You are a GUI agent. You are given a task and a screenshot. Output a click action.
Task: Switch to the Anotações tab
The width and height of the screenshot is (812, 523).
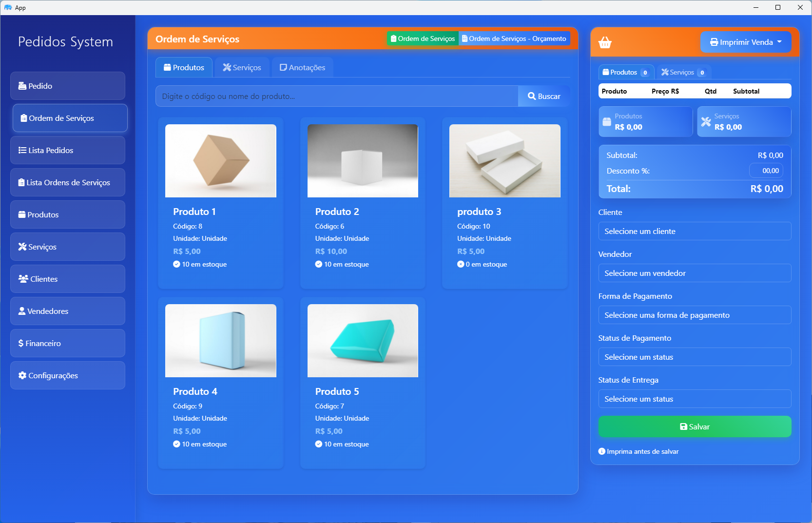coord(302,67)
